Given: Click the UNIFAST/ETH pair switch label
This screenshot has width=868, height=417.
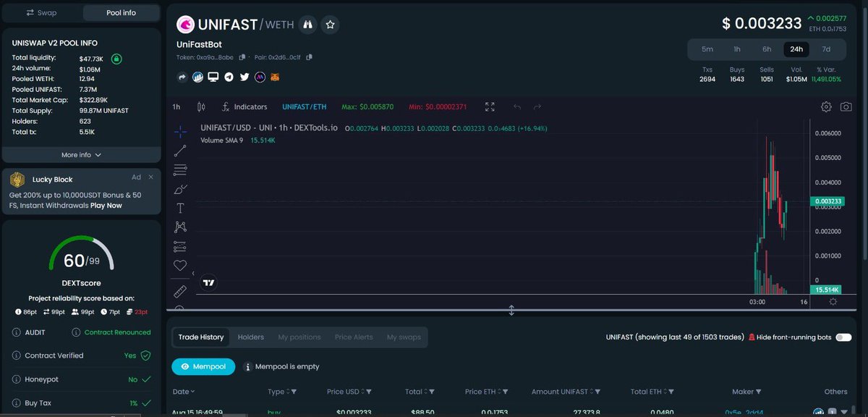Looking at the screenshot, I should 305,107.
